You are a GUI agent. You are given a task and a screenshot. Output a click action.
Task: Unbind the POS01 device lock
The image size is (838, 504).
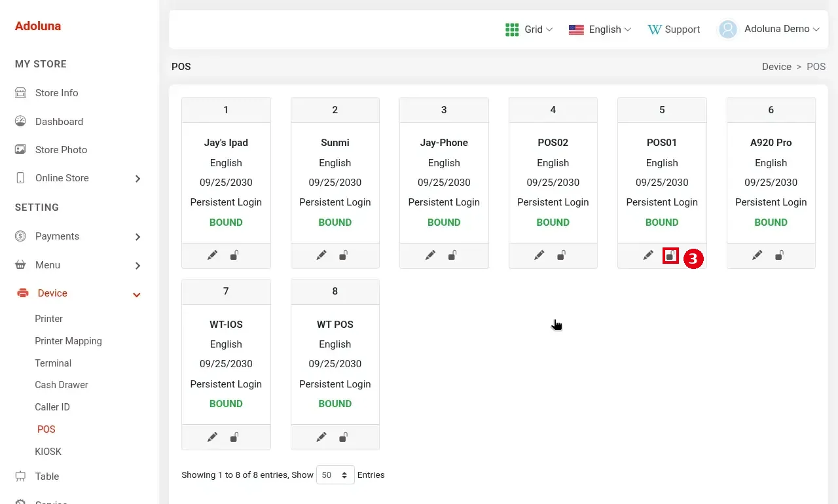tap(670, 256)
